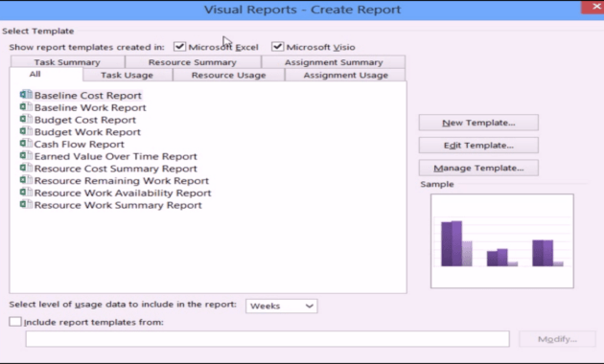
Task: Click the Sample chart preview
Action: 502,240
